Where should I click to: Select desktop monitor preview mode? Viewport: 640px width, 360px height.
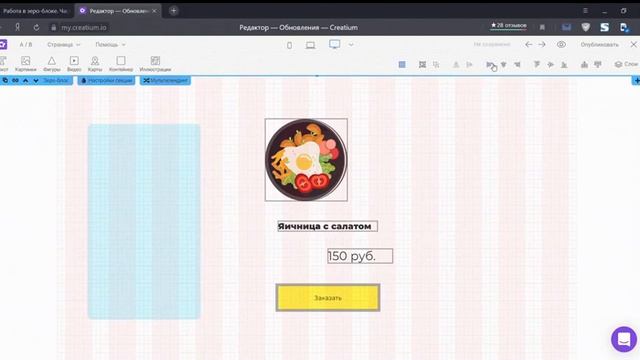(335, 44)
